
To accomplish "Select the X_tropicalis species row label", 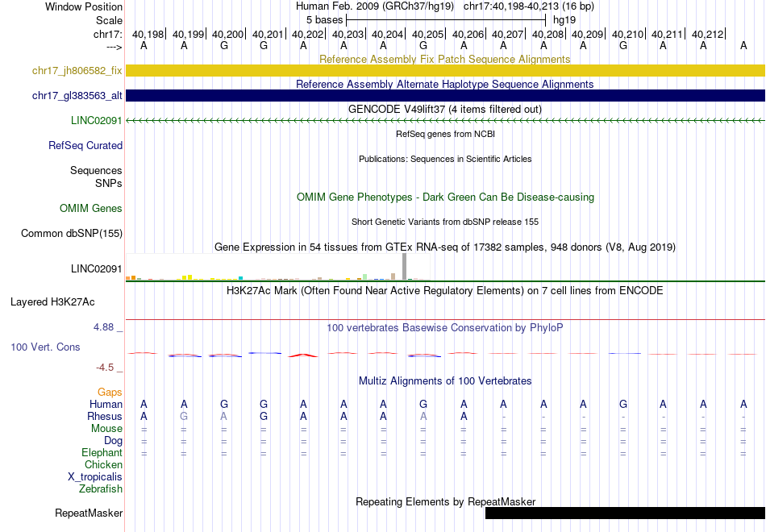I will pyautogui.click(x=95, y=477).
